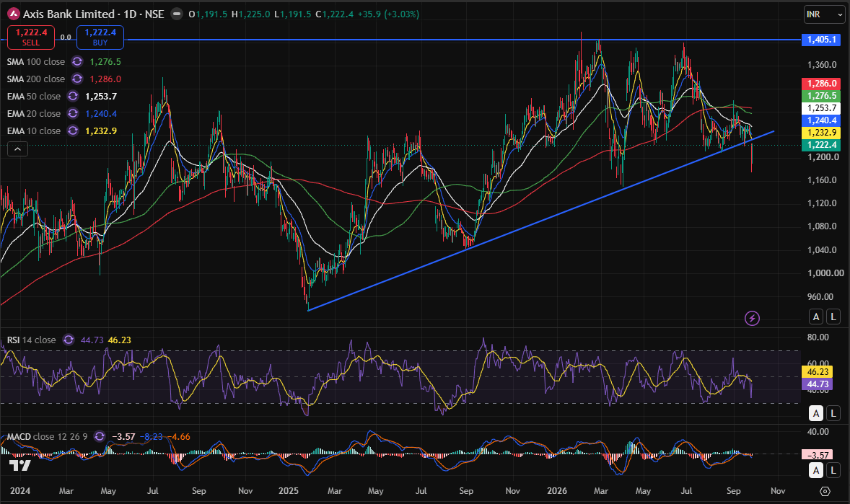
Task: Toggle auto scale A on RSI pane
Action: point(816,413)
